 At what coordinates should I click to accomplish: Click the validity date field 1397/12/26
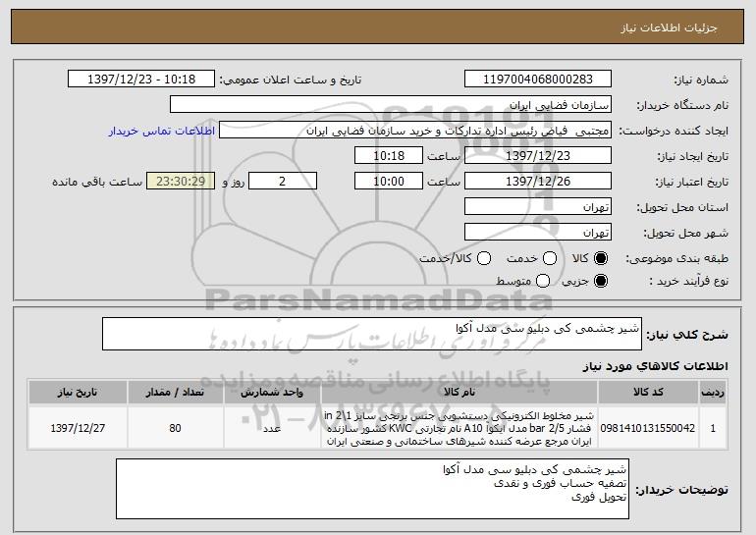click(x=538, y=181)
